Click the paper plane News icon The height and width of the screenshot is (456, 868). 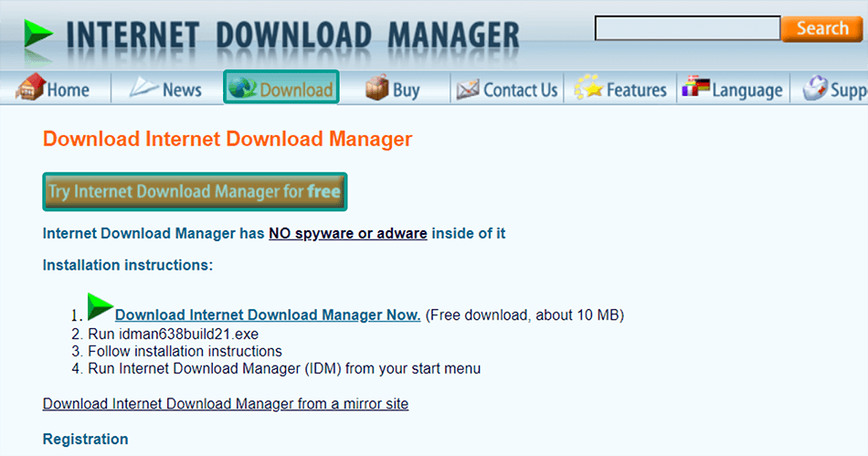143,87
